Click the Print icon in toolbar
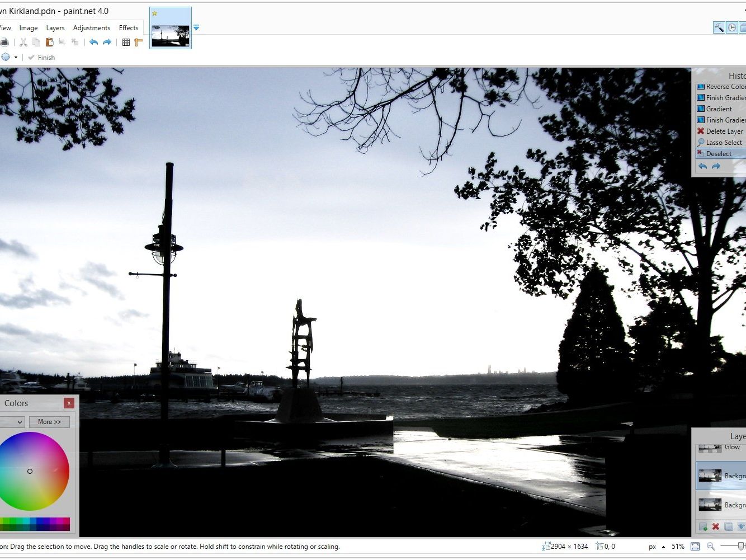The height and width of the screenshot is (560, 746). pos(4,42)
